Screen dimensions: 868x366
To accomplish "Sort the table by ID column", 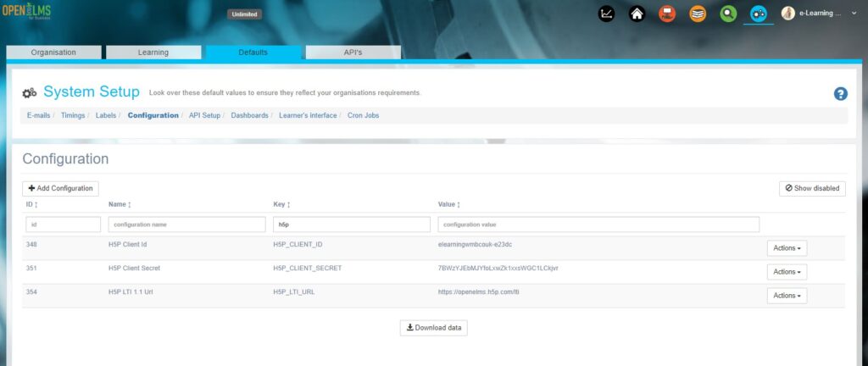I will [x=31, y=204].
